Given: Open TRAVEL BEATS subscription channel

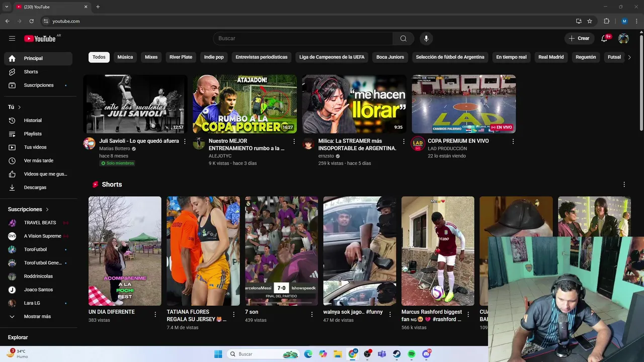Looking at the screenshot, I should 38,223.
